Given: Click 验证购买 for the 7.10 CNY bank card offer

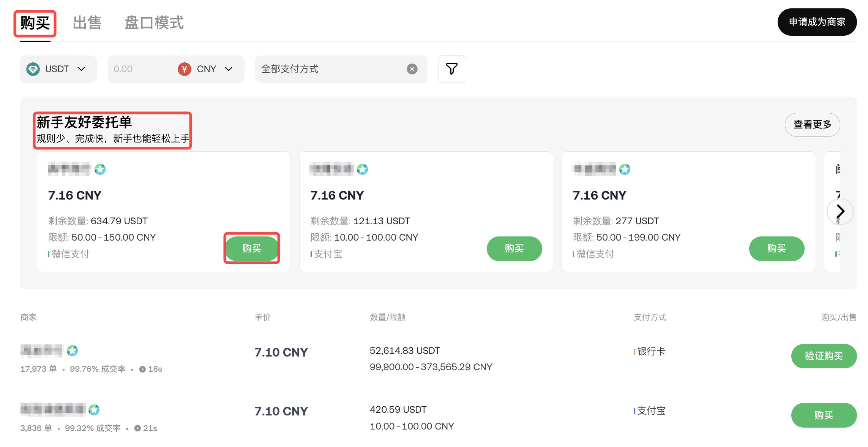Looking at the screenshot, I should (824, 356).
